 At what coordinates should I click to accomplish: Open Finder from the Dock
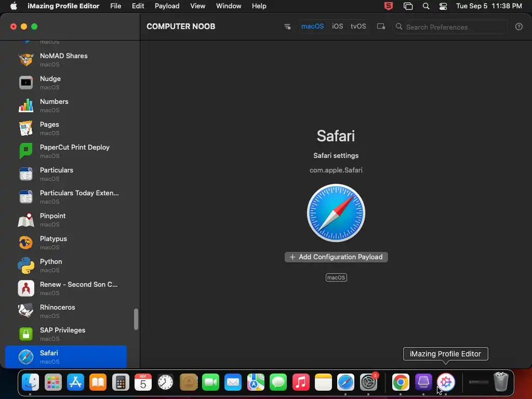(x=30, y=382)
